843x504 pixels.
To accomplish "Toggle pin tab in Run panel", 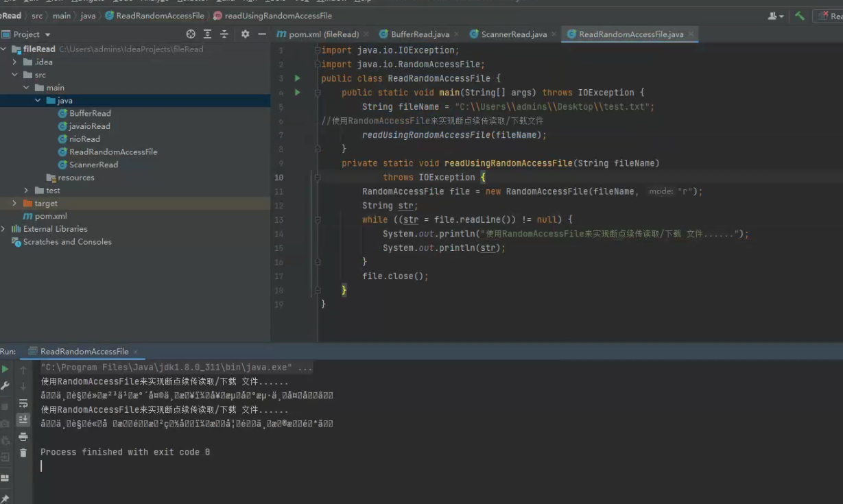I will [5, 499].
